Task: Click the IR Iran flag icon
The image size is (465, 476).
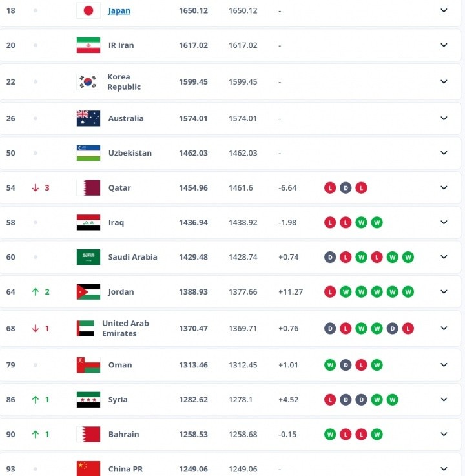Action: pos(88,45)
